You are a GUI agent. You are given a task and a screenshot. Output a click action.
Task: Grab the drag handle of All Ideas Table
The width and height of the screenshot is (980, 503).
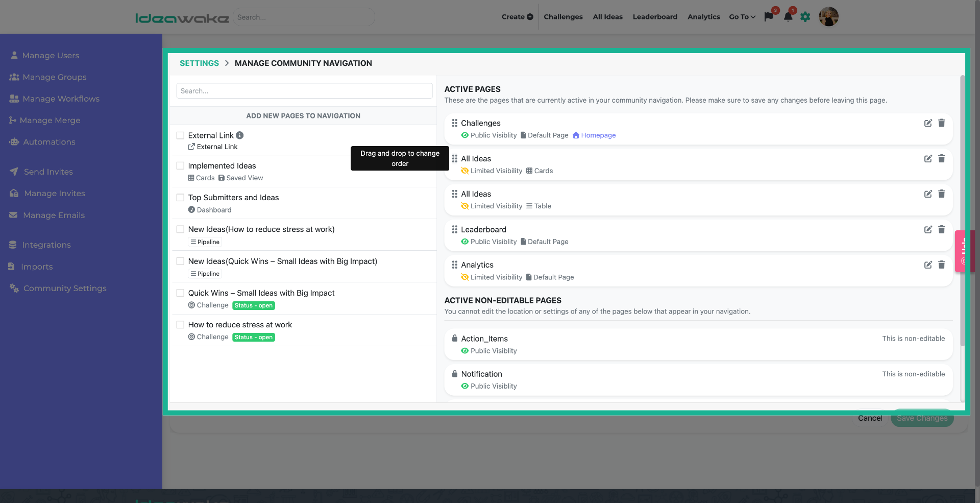pyautogui.click(x=454, y=194)
